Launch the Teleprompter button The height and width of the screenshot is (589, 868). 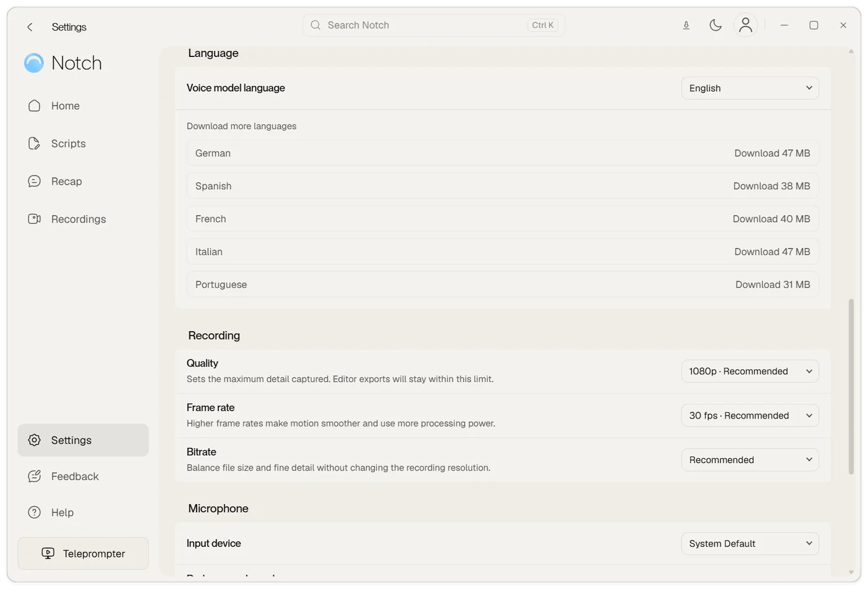click(83, 554)
